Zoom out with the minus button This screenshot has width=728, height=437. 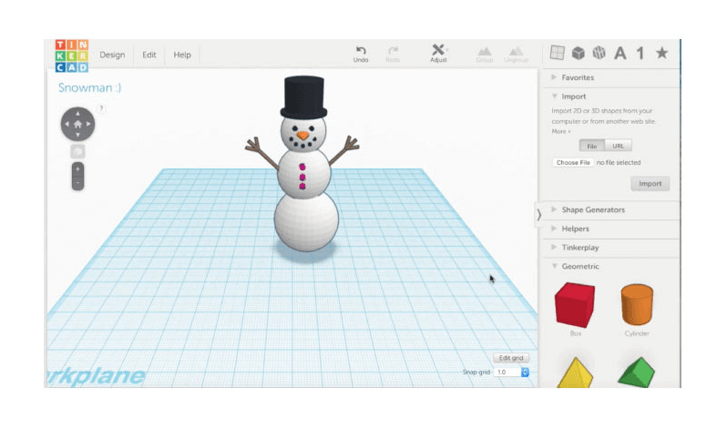(x=77, y=183)
